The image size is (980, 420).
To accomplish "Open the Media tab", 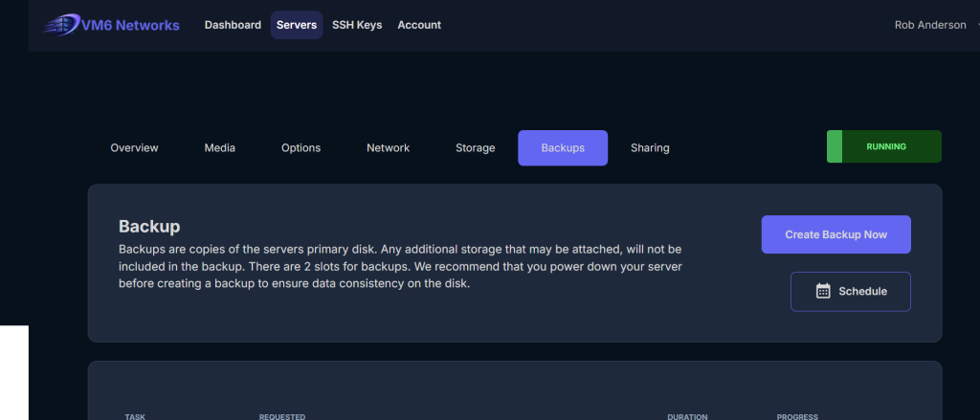I will (x=219, y=148).
